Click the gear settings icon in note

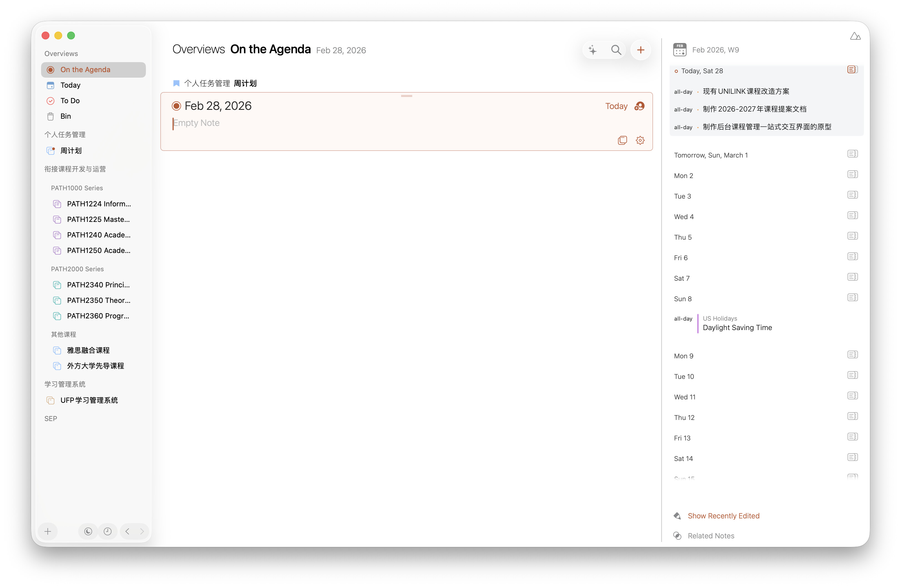(x=640, y=140)
